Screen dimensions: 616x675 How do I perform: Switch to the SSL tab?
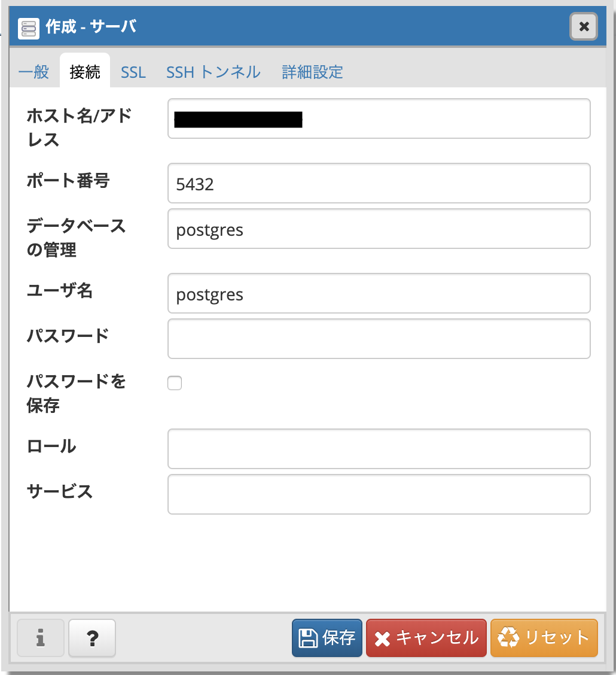(x=133, y=72)
